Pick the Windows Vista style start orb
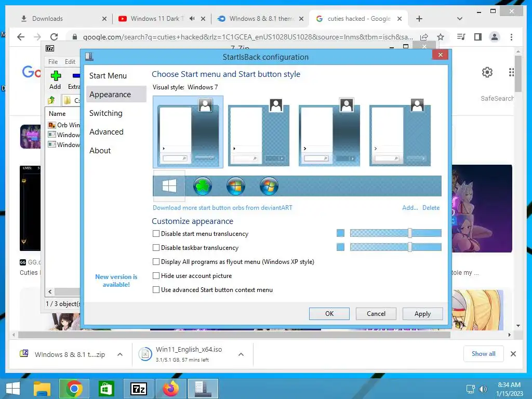 [269, 186]
